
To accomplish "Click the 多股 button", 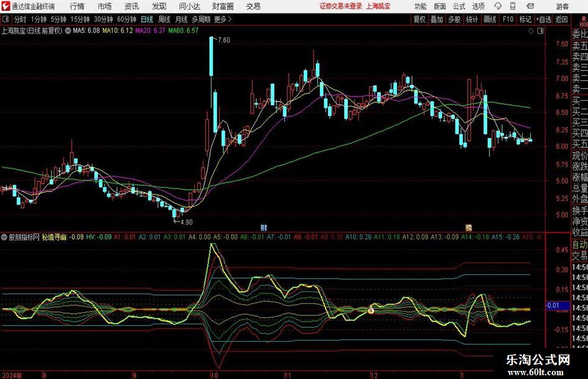I will [454, 19].
